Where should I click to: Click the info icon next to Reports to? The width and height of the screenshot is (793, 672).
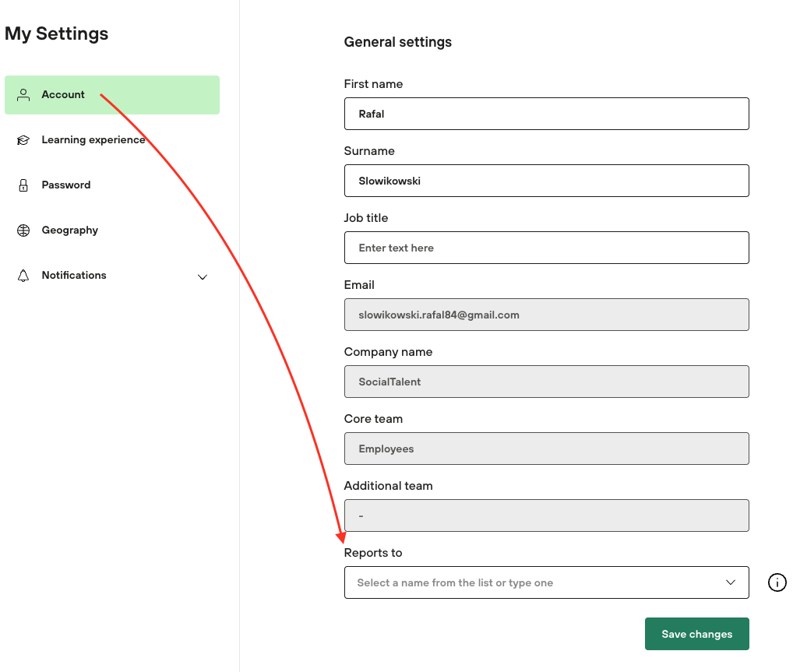coord(777,582)
